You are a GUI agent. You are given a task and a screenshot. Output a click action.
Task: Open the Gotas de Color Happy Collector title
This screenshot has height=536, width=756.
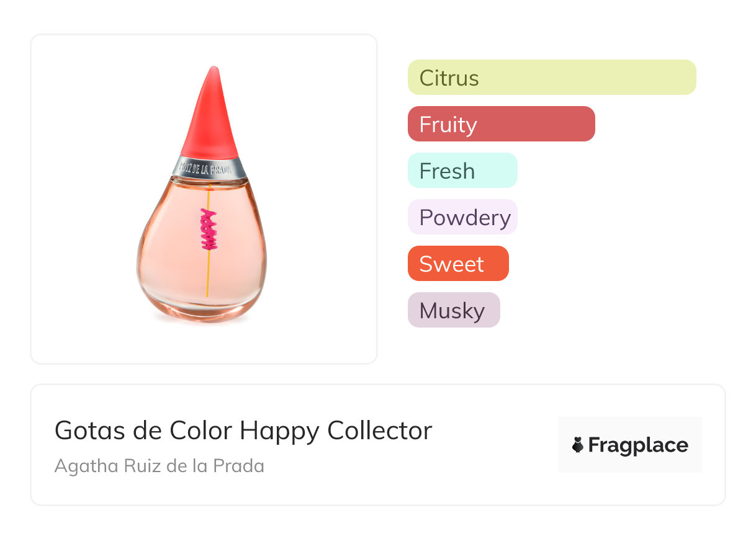click(243, 430)
